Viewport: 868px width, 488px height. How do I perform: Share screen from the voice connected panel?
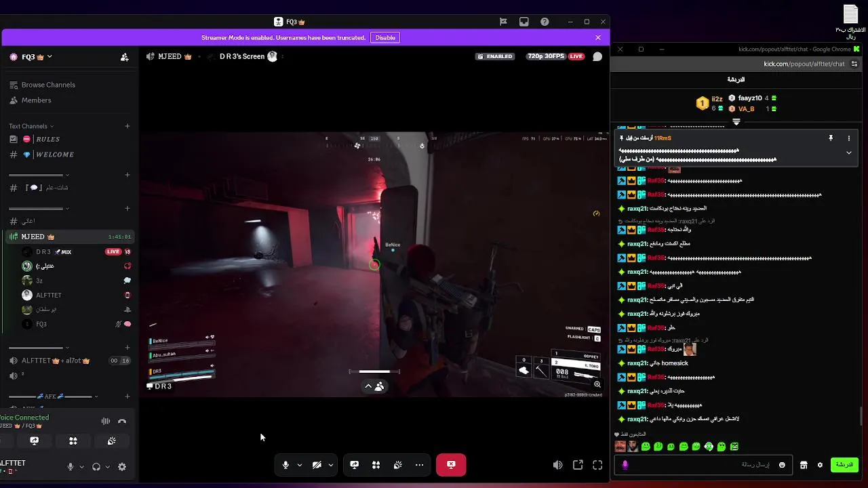coord(35,441)
